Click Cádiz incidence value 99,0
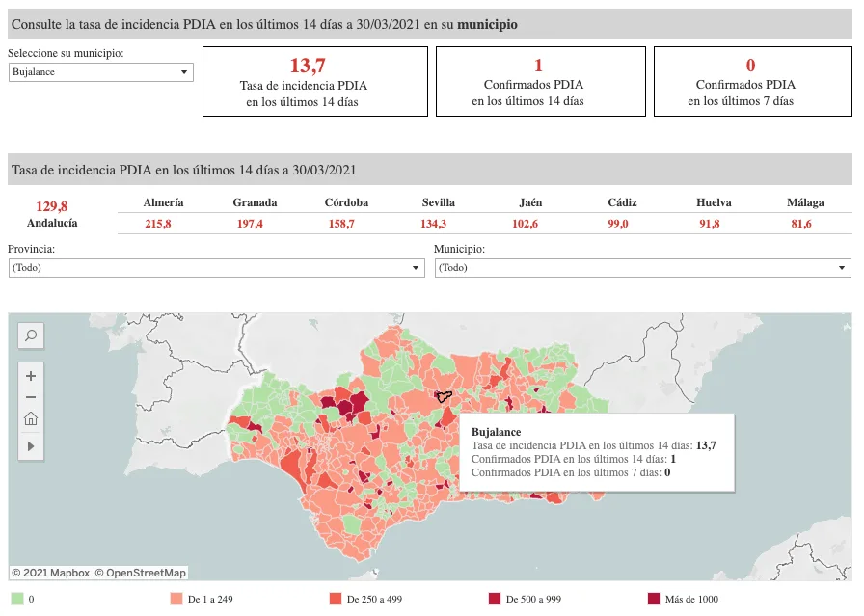This screenshot has width=864, height=616. (x=618, y=224)
